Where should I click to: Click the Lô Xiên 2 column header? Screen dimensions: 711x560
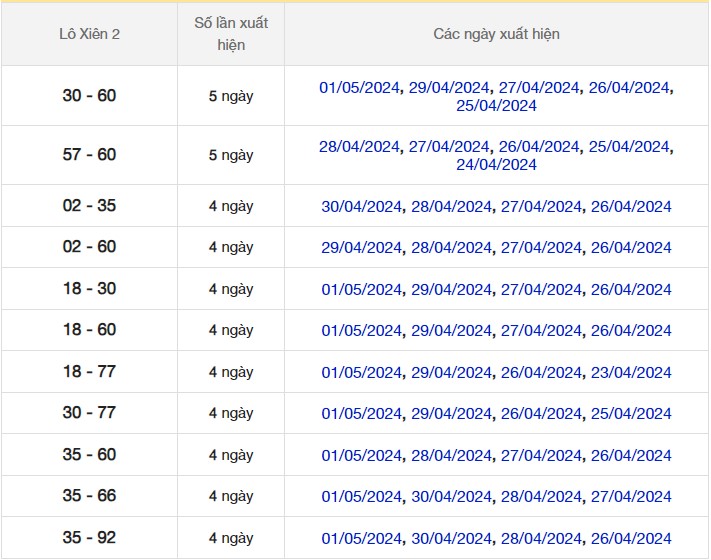(x=89, y=34)
